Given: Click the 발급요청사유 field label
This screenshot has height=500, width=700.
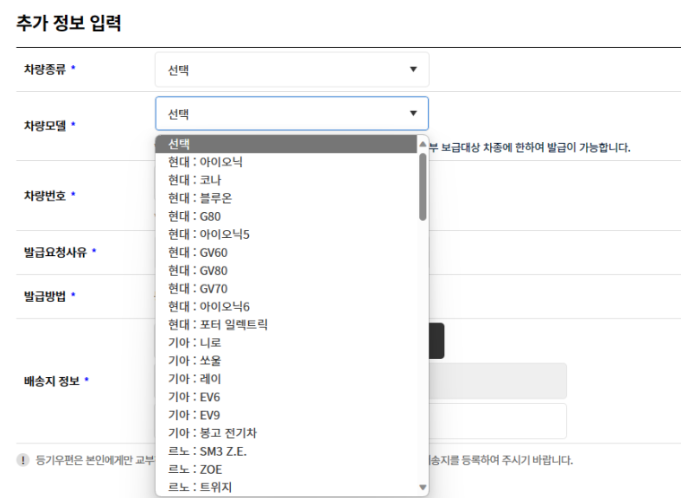Looking at the screenshot, I should tap(55, 252).
